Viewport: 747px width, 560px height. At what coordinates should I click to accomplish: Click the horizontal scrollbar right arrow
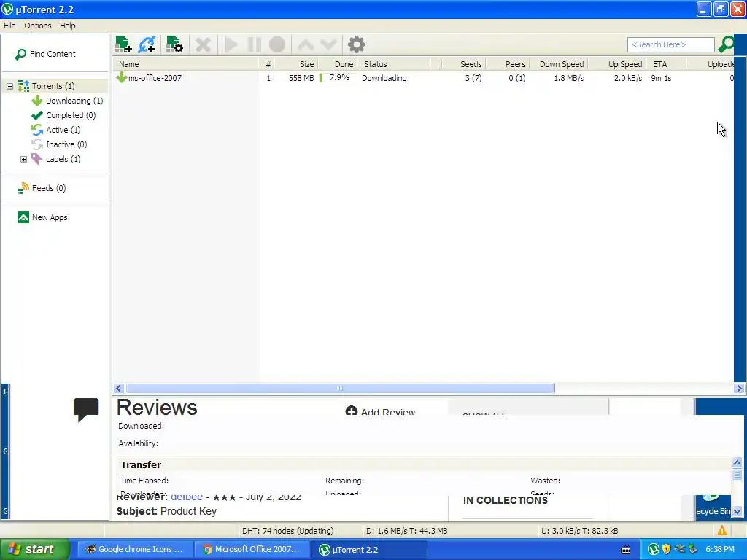(x=739, y=389)
